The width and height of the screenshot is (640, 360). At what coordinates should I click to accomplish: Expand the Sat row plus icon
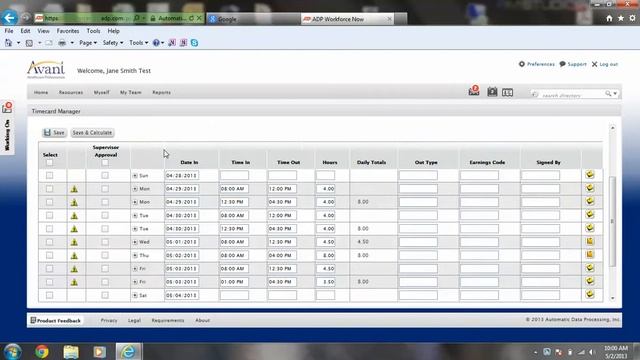click(x=135, y=295)
